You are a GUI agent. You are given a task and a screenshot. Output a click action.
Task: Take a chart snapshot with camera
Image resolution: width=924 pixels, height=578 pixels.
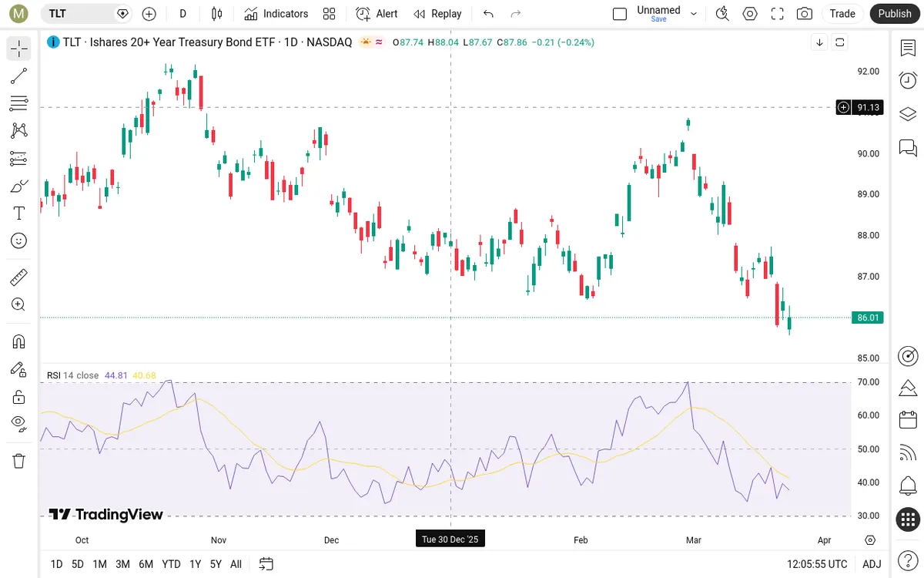805,13
